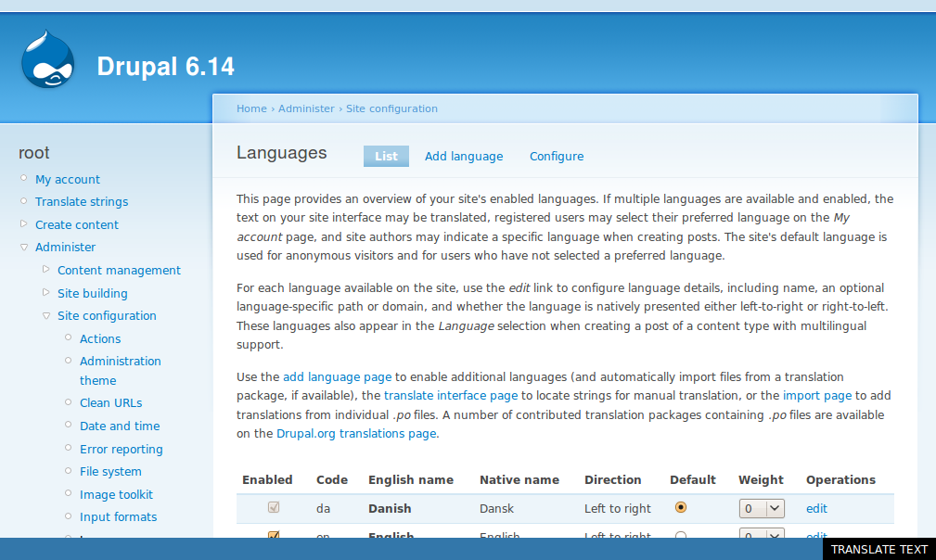Expand the Content management arrow
The height and width of the screenshot is (560, 936).
coord(46,269)
